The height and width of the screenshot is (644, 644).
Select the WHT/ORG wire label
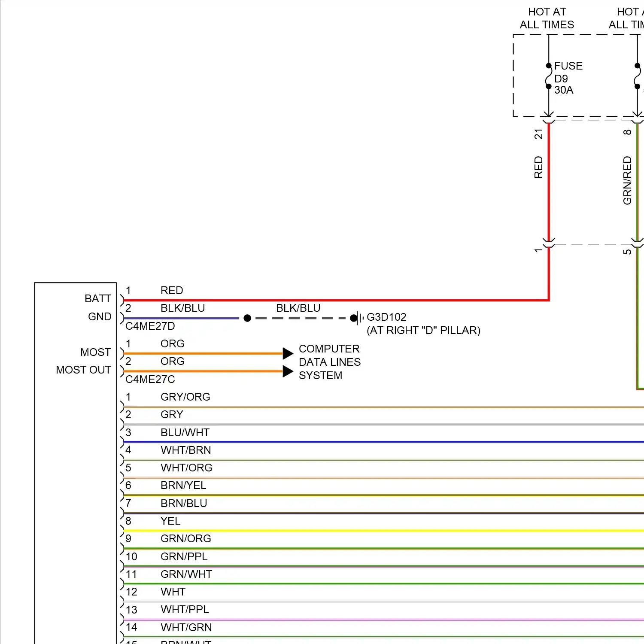point(186,468)
